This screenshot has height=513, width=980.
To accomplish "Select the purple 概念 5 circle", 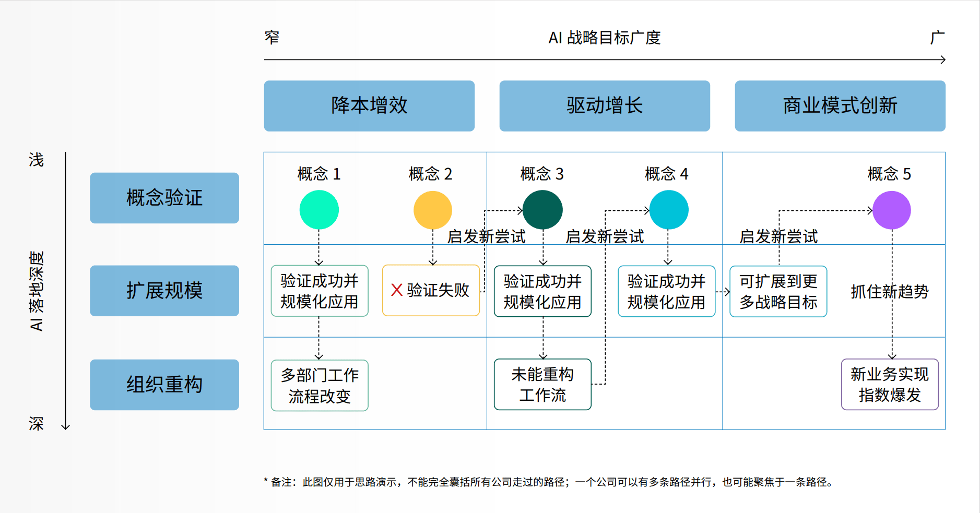I will [x=892, y=209].
